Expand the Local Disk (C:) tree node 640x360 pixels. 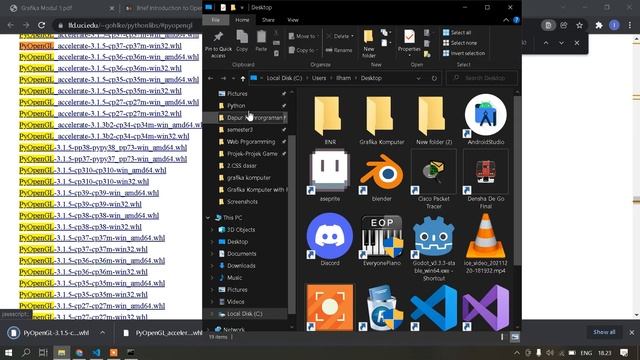click(211, 314)
